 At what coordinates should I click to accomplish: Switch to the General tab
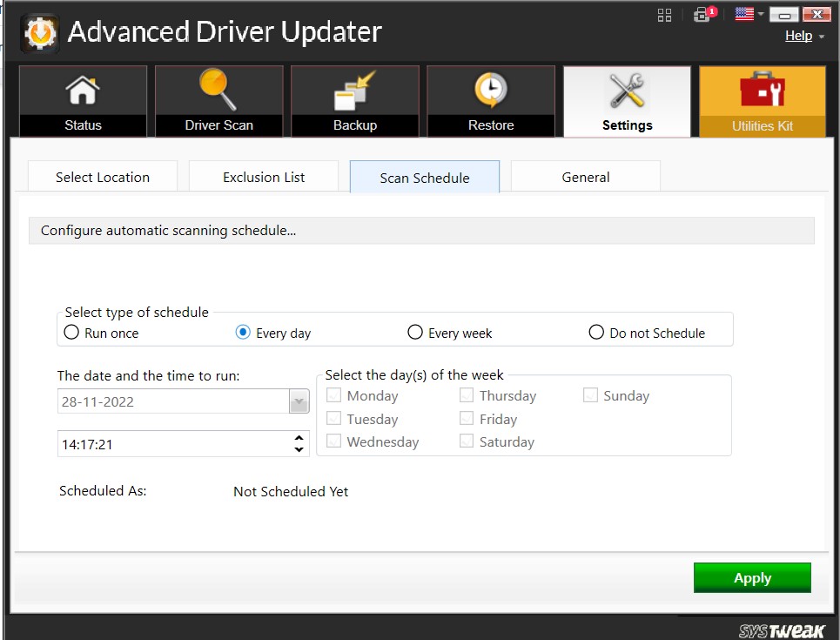pyautogui.click(x=585, y=177)
